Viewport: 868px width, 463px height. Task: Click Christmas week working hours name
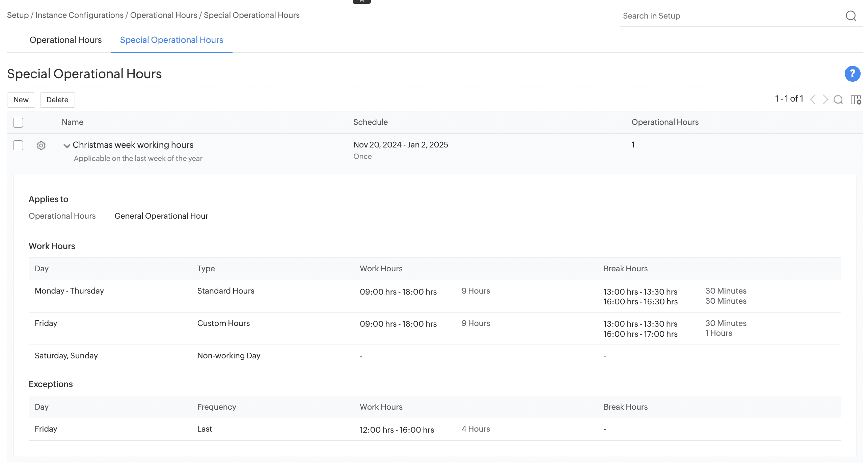(133, 145)
